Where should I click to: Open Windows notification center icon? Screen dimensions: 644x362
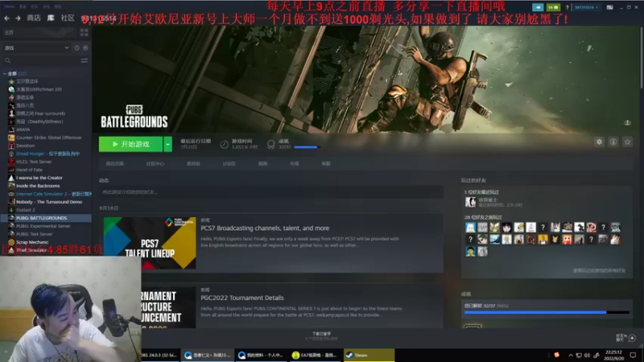click(x=633, y=356)
